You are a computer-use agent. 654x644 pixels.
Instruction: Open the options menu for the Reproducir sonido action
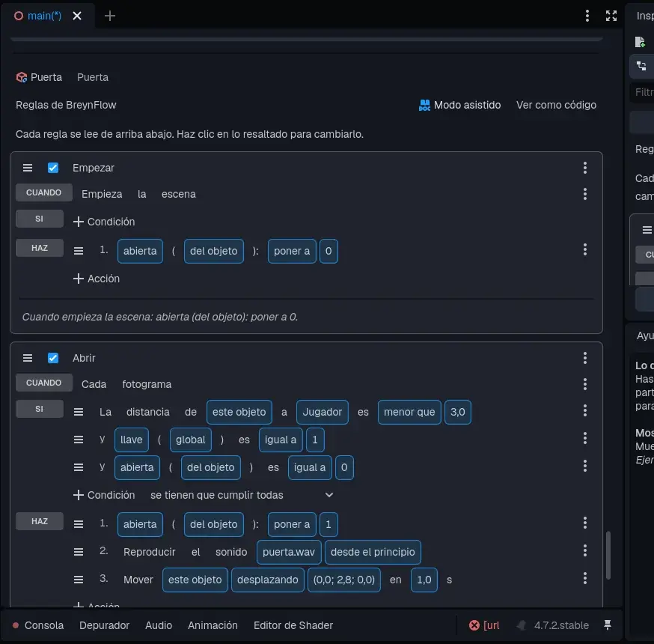tap(584, 551)
